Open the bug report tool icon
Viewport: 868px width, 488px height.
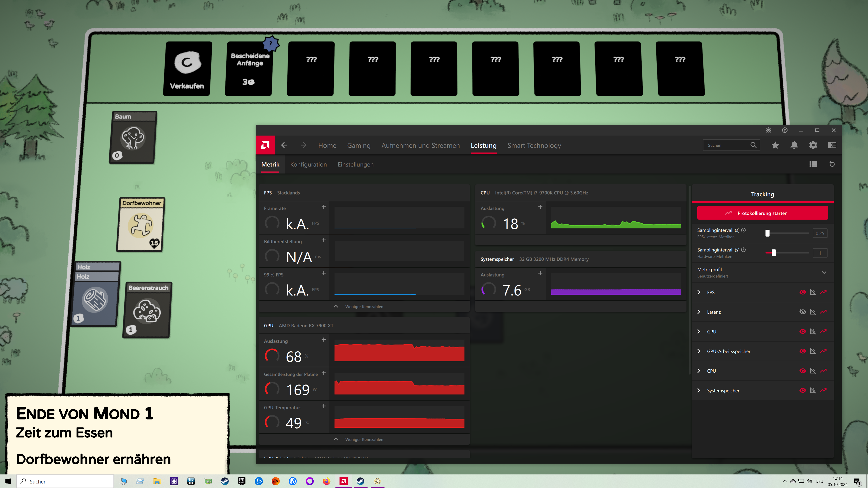pos(768,130)
